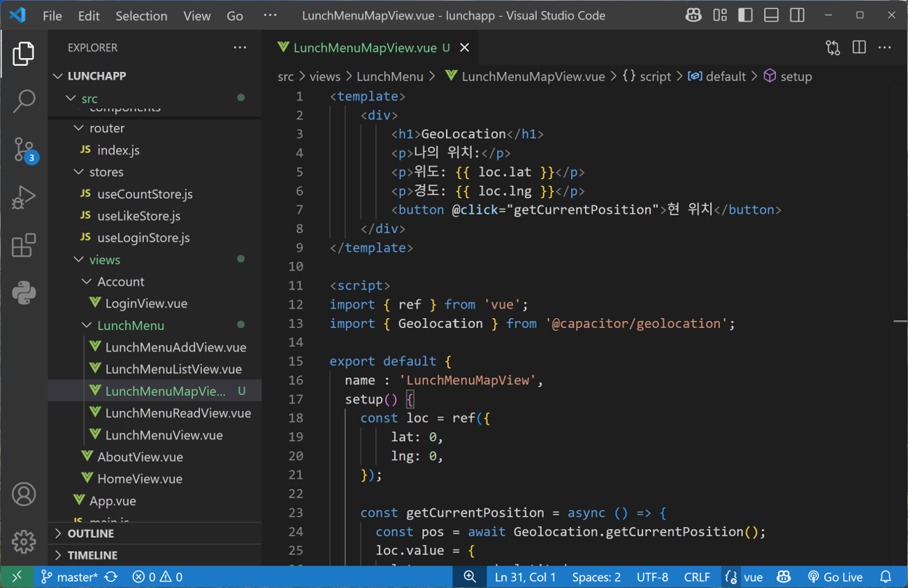
Task: Click the open changes compare icon
Action: point(833,48)
